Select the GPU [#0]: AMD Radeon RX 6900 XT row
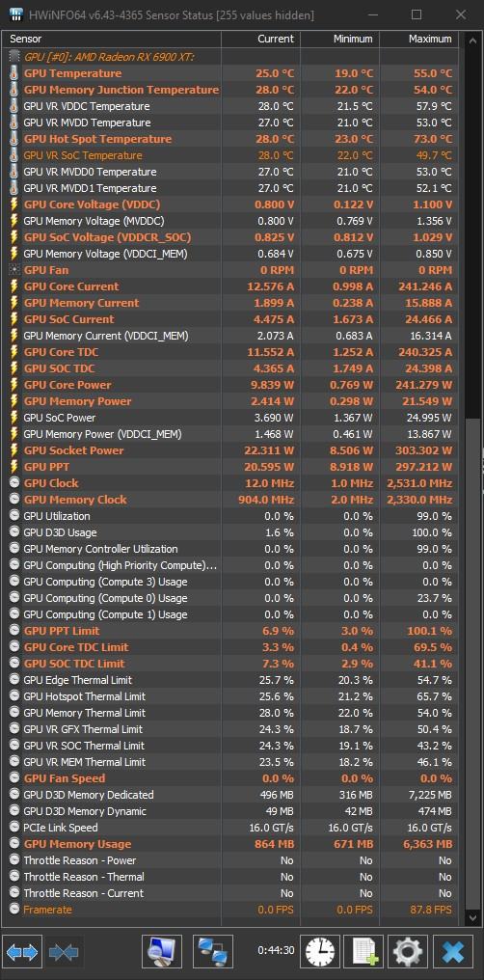The height and width of the screenshot is (980, 484). (231, 57)
